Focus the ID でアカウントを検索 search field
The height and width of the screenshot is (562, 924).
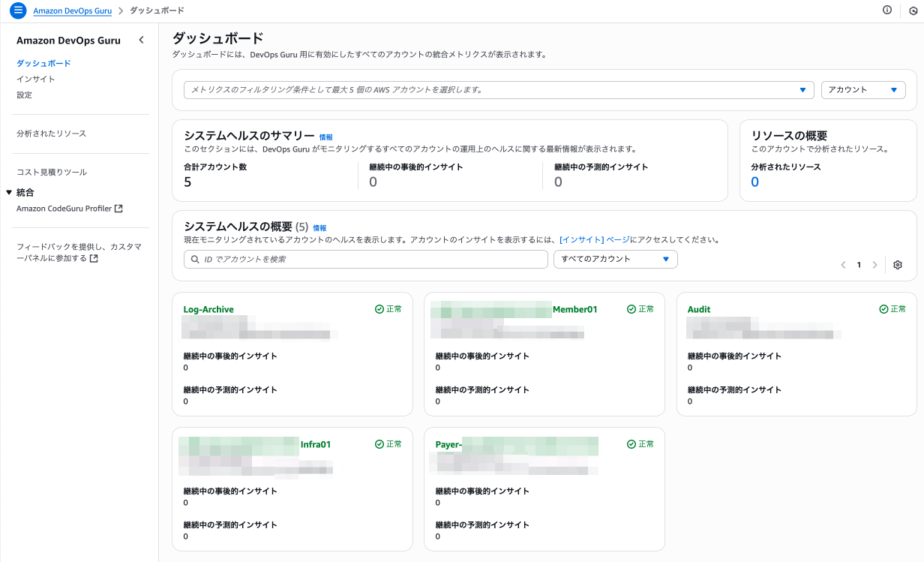point(366,259)
